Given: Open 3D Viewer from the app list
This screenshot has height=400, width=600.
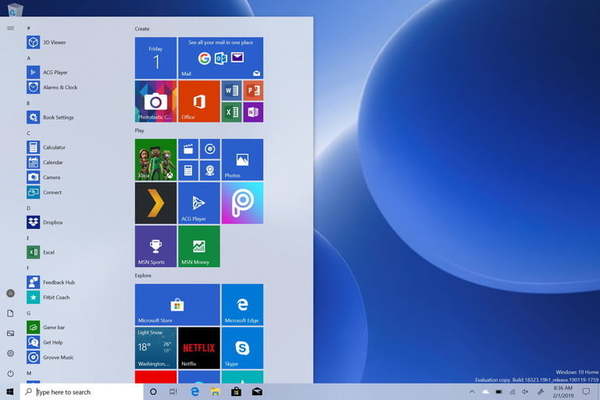Looking at the screenshot, I should pos(46,42).
